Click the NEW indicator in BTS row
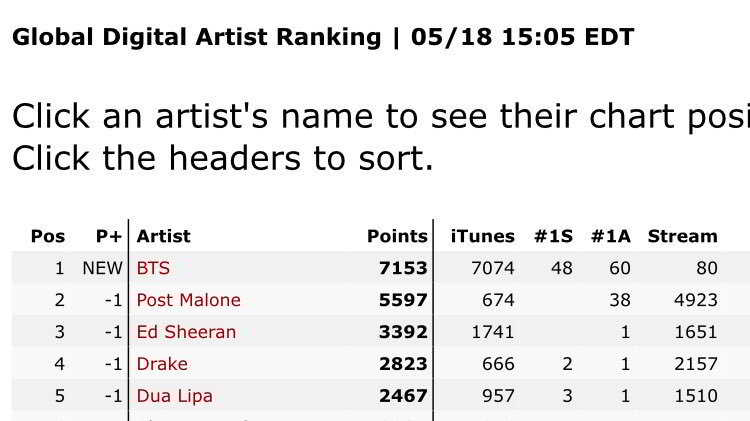 pos(102,268)
